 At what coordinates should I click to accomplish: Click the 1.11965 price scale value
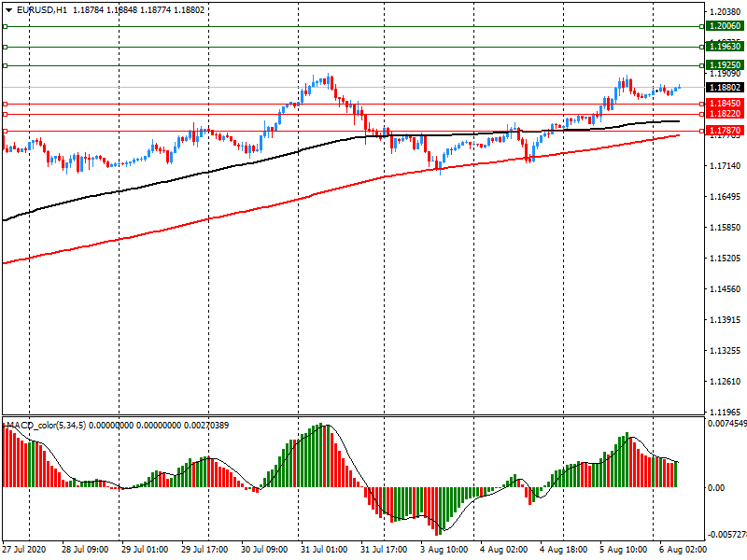(x=726, y=413)
